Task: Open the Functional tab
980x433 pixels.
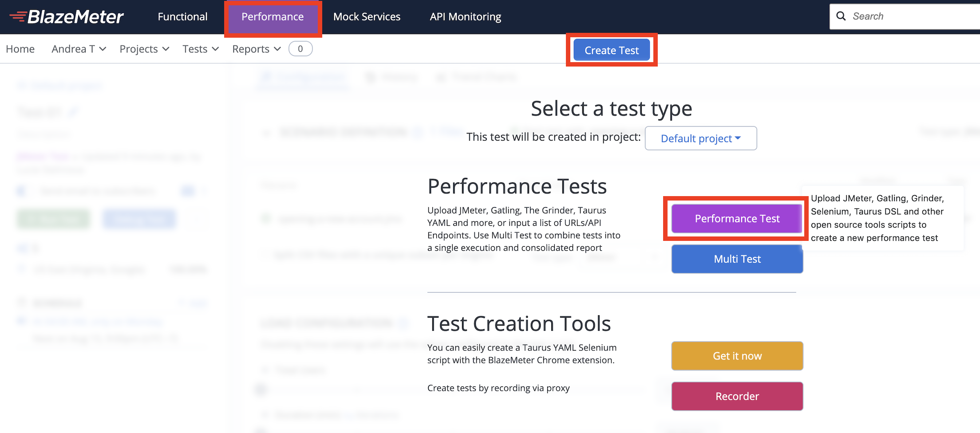Action: point(182,17)
